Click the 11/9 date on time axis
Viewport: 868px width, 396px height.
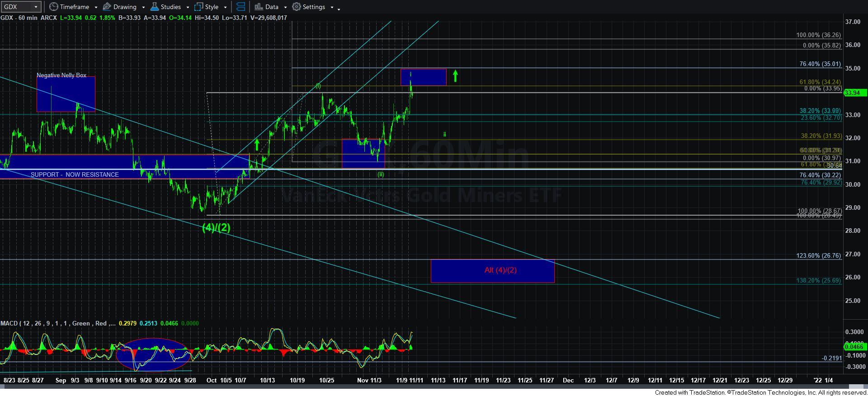[402, 380]
